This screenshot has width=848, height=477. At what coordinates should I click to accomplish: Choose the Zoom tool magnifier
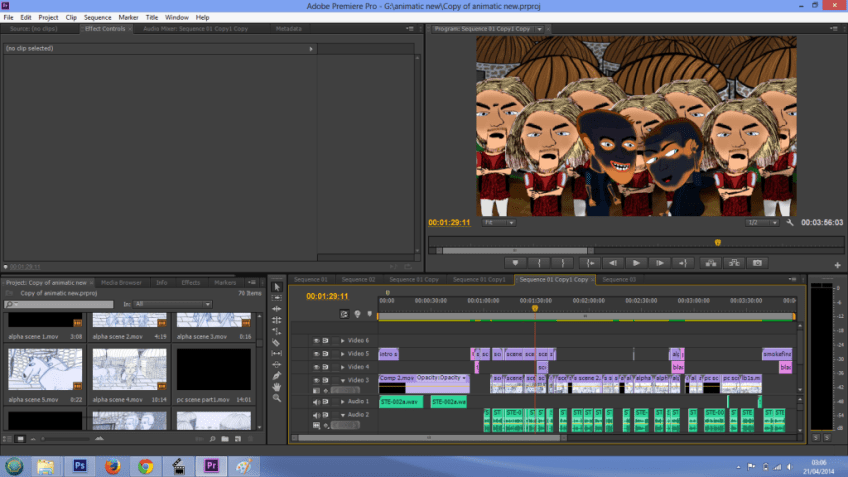tap(277, 398)
